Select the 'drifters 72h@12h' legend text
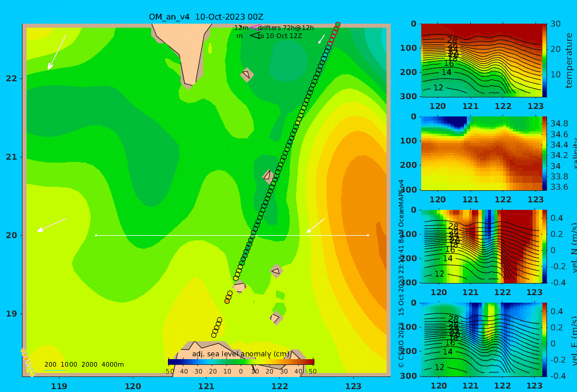Image resolution: width=577 pixels, height=392 pixels. (x=286, y=28)
